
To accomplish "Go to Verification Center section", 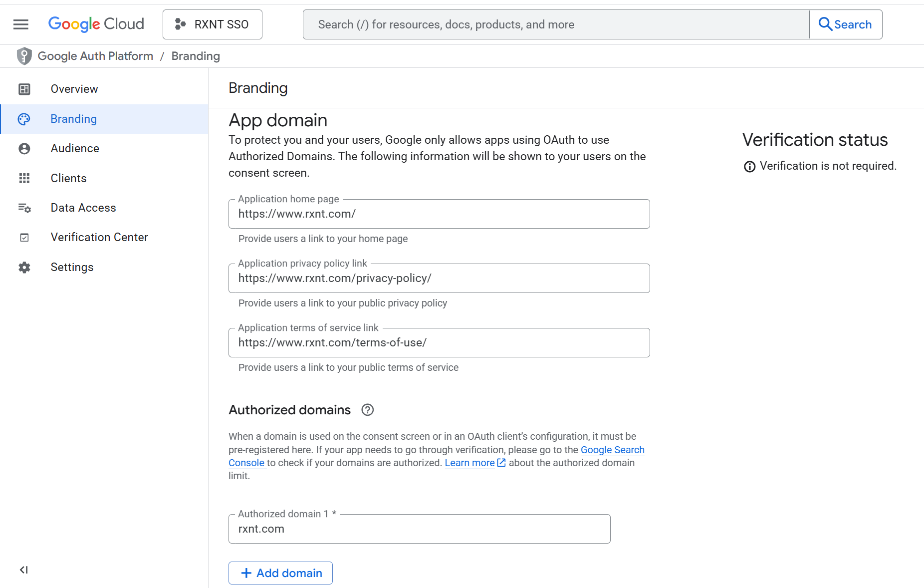I will [99, 237].
